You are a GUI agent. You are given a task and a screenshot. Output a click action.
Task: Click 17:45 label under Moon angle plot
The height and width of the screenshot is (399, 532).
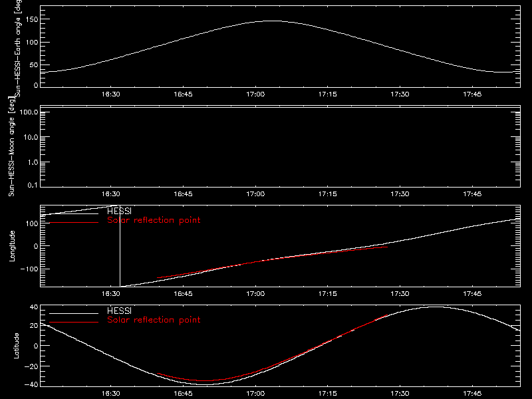click(x=472, y=194)
